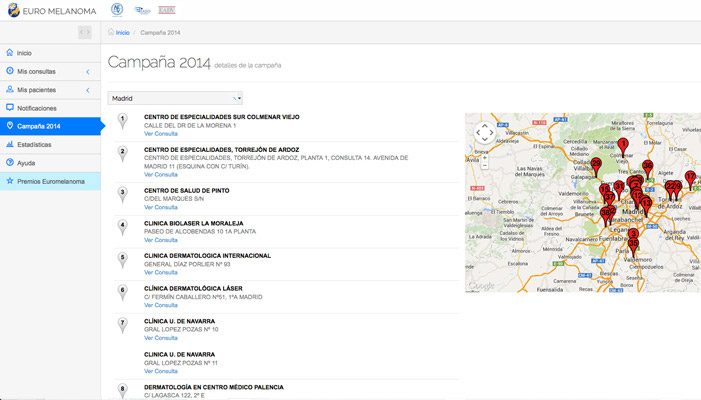Click map marker 38 on the map

[605, 216]
